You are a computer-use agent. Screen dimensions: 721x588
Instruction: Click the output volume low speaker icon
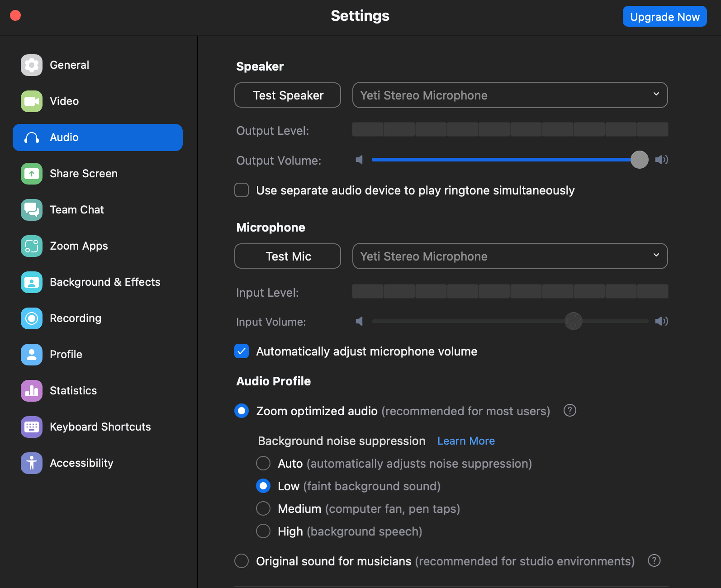359,160
